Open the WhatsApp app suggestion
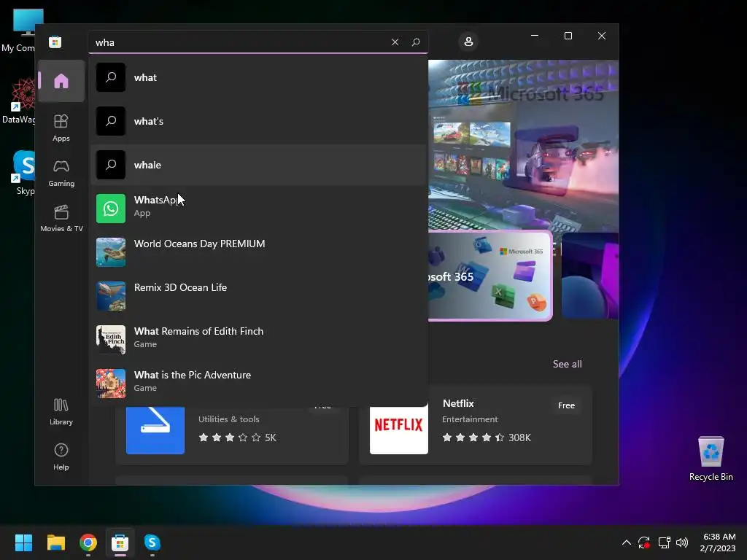The image size is (747, 560). pyautogui.click(x=258, y=209)
